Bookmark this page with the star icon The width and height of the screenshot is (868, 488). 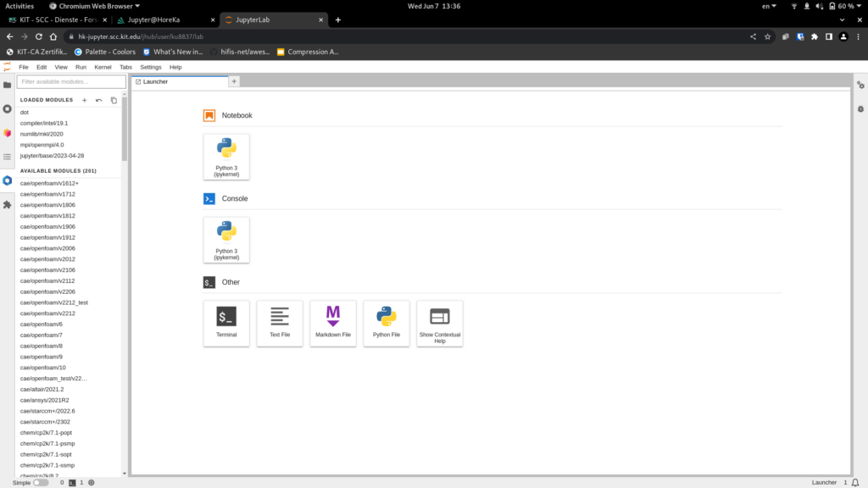pyautogui.click(x=767, y=36)
